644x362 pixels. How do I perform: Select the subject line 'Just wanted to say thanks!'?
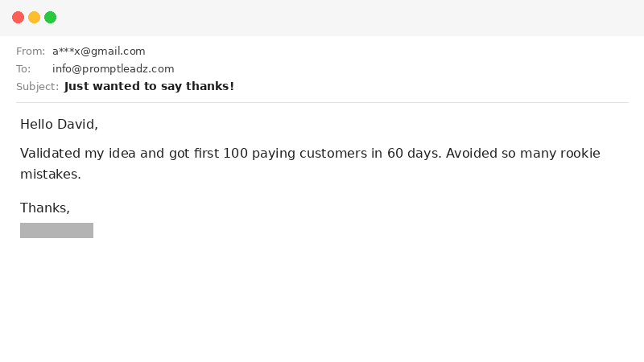click(x=149, y=87)
